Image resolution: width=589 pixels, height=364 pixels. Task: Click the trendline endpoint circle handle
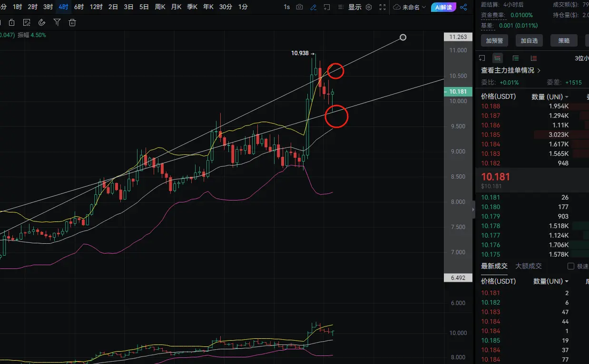(403, 37)
